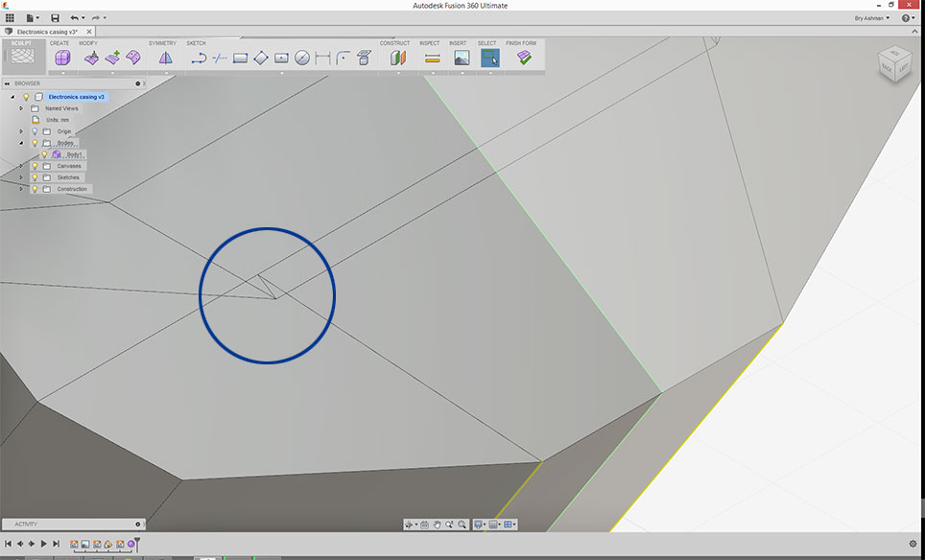Screen dimensions: 925x560
Task: Toggle Sketches folder visibility bulb
Action: 35,177
